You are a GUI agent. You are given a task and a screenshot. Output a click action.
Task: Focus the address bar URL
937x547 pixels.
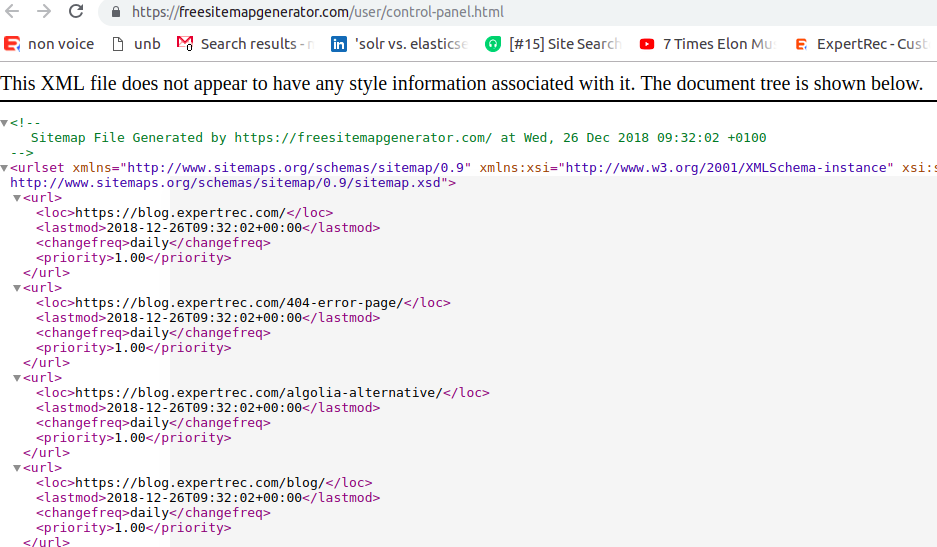(x=317, y=12)
